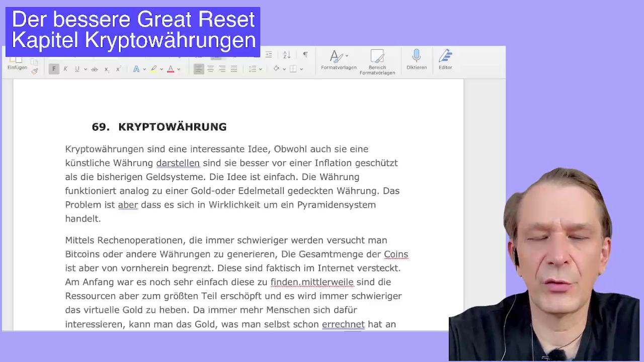This screenshot has width=644, height=362.
Task: Start Diktieren microphone
Action: tap(417, 59)
